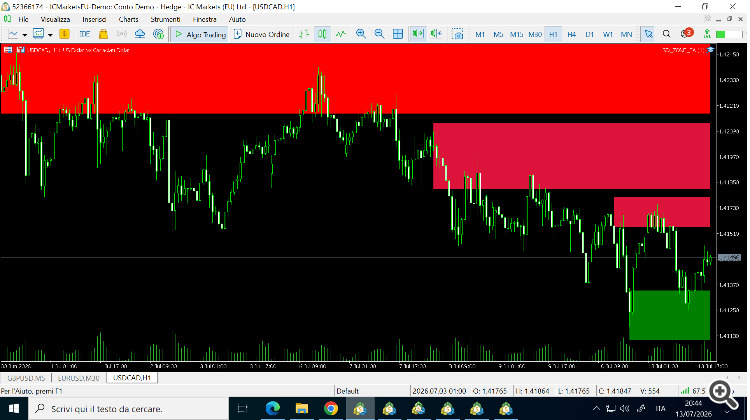
Task: Click the zoom in magnifier icon
Action: tap(361, 34)
